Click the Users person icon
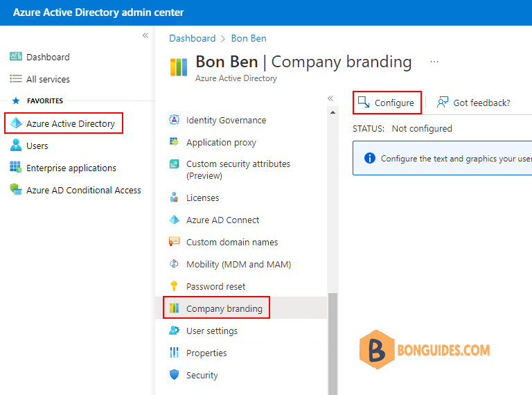The image size is (532, 395). point(16,145)
